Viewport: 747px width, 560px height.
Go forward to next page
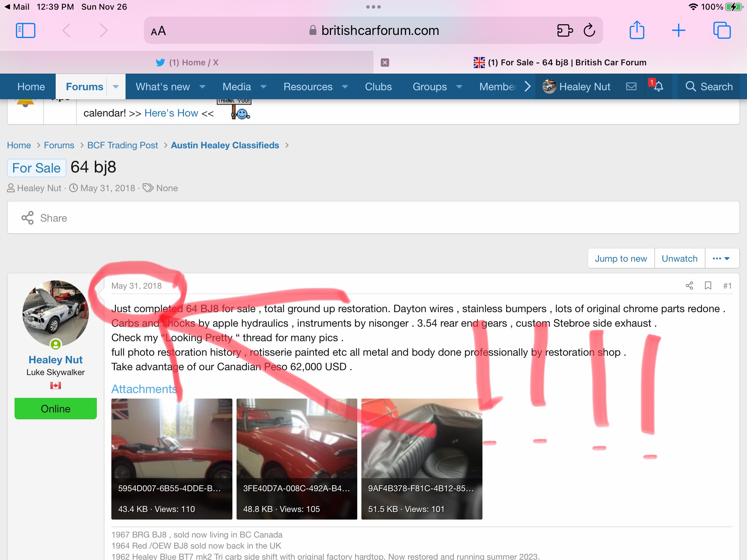pos(103,30)
